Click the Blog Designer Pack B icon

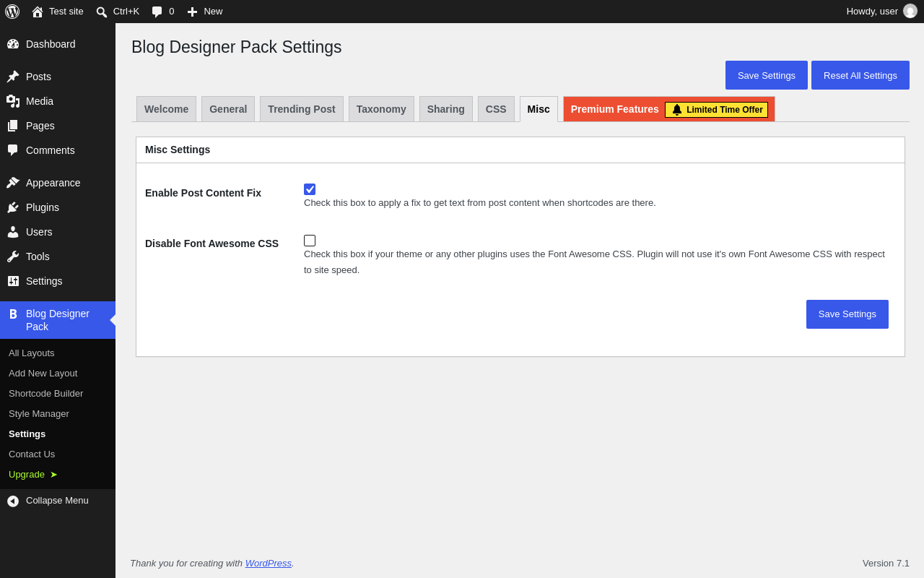13,314
